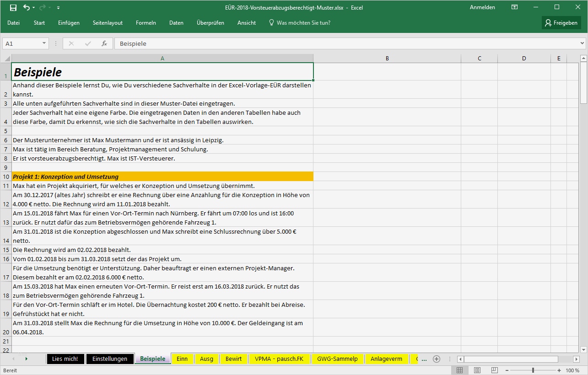Open Customize Quick Access Toolbar dropdown

coord(58,8)
